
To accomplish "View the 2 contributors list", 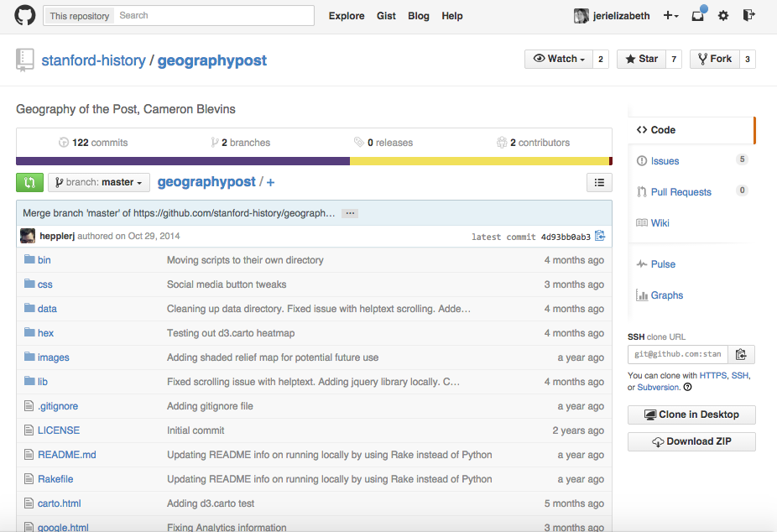I will coord(533,143).
